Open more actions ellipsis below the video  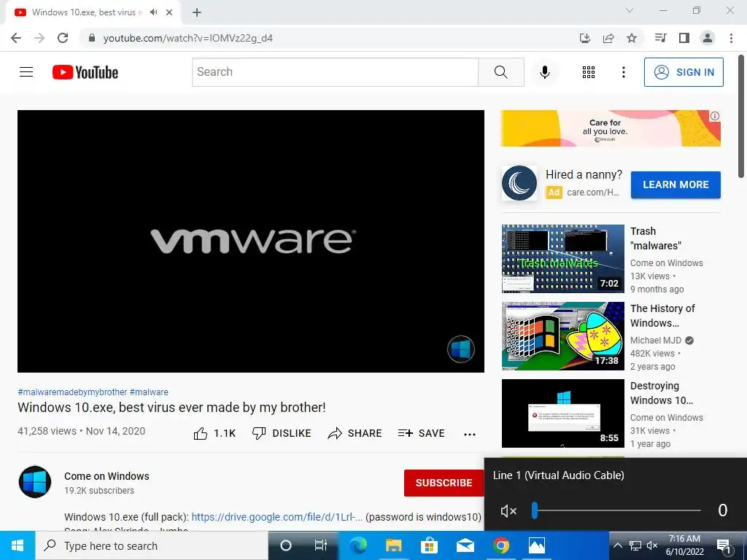[x=470, y=435]
